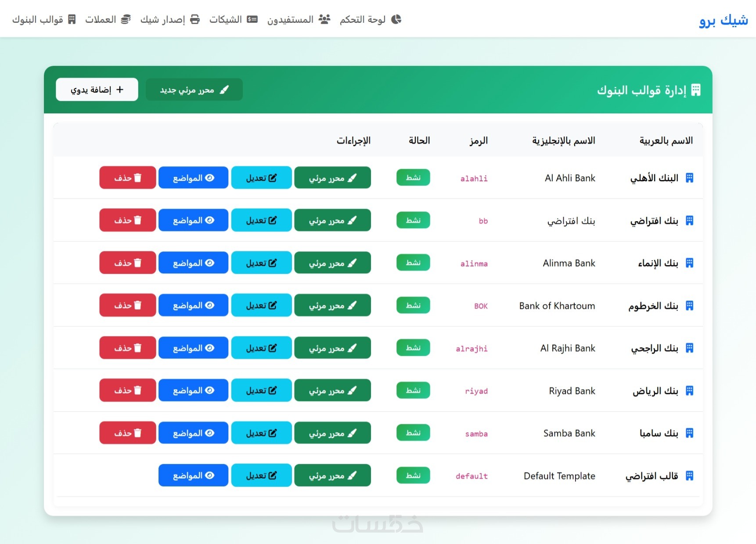
Task: Open العملات currencies page
Action: [x=108, y=19]
